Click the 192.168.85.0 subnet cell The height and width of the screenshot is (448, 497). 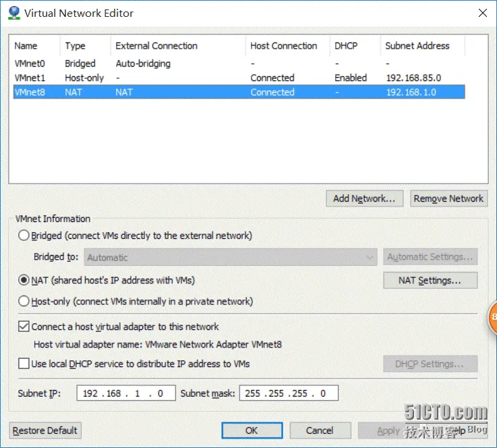point(413,78)
